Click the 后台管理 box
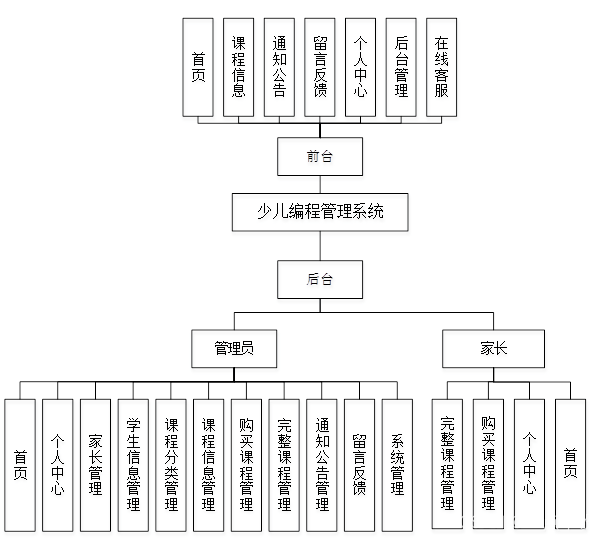 coord(401,67)
